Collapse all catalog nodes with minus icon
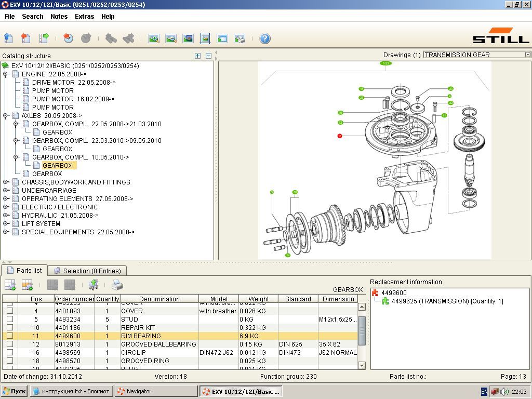Image resolution: width=532 pixels, height=399 pixels. [x=208, y=56]
